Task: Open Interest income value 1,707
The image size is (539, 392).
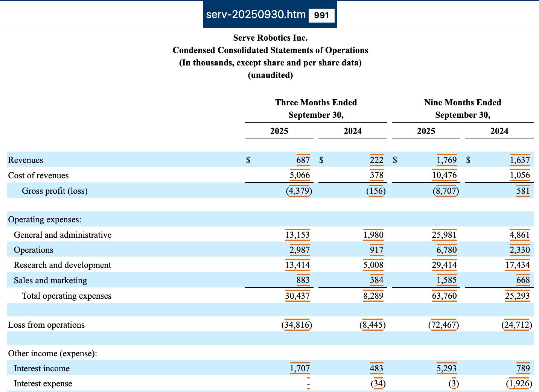Action: coord(300,369)
